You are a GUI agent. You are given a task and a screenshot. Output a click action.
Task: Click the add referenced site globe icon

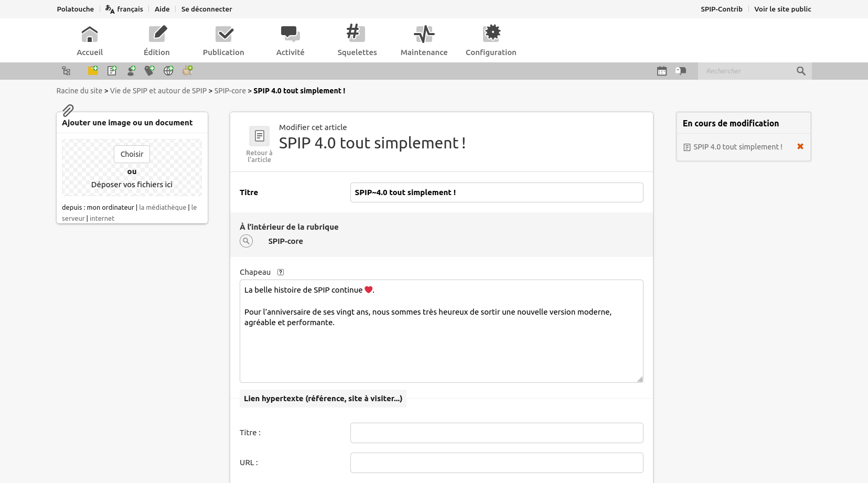coord(168,70)
